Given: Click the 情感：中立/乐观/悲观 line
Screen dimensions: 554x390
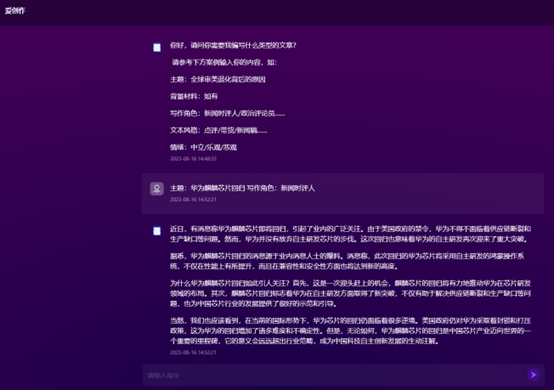Looking at the screenshot, I should (x=203, y=147).
